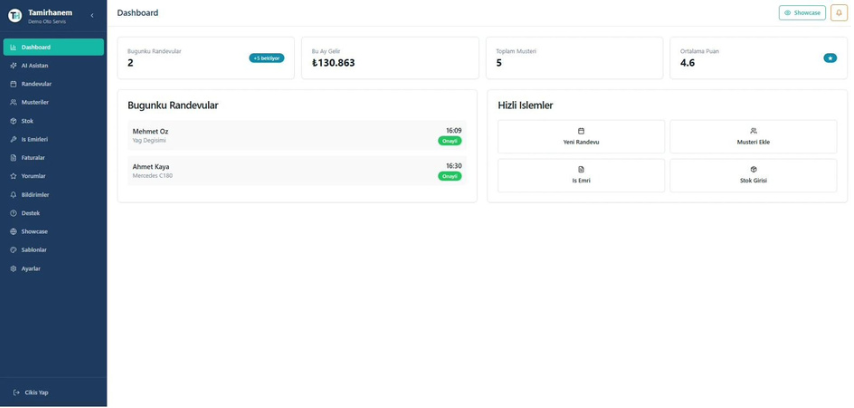Click the star badge on Ortalama Puan

[x=829, y=58]
